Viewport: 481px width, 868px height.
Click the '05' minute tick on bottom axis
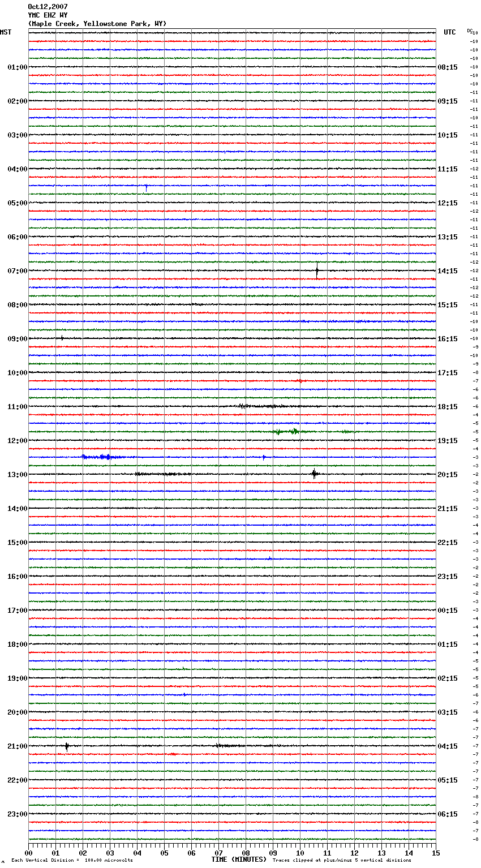164,853
